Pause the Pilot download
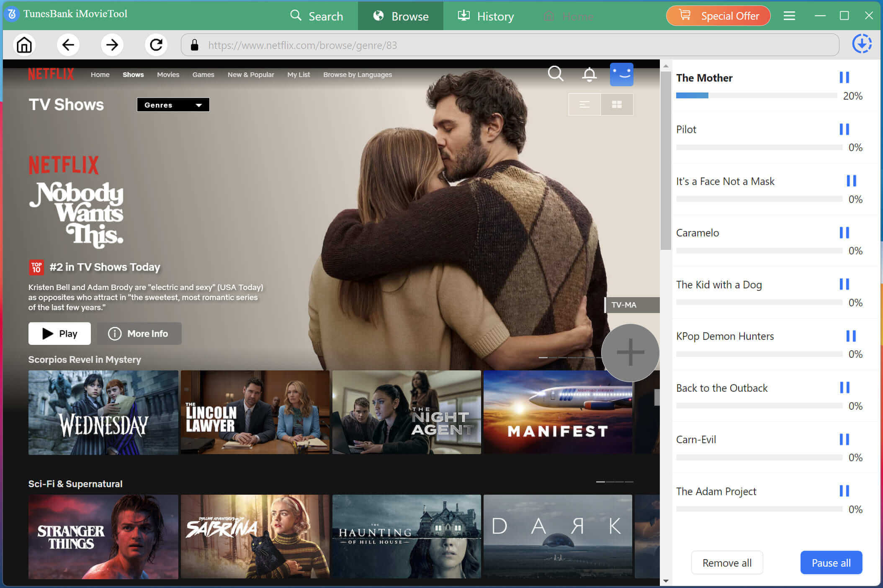 click(844, 129)
